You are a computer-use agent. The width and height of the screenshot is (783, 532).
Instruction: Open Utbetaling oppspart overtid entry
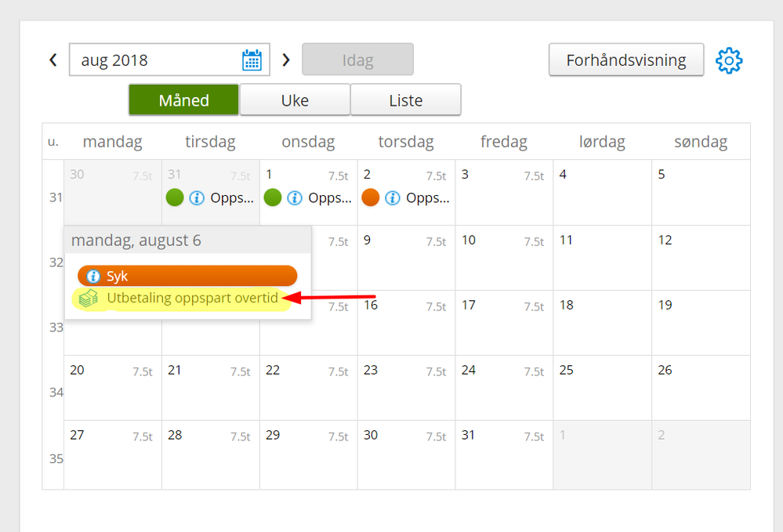[193, 299]
